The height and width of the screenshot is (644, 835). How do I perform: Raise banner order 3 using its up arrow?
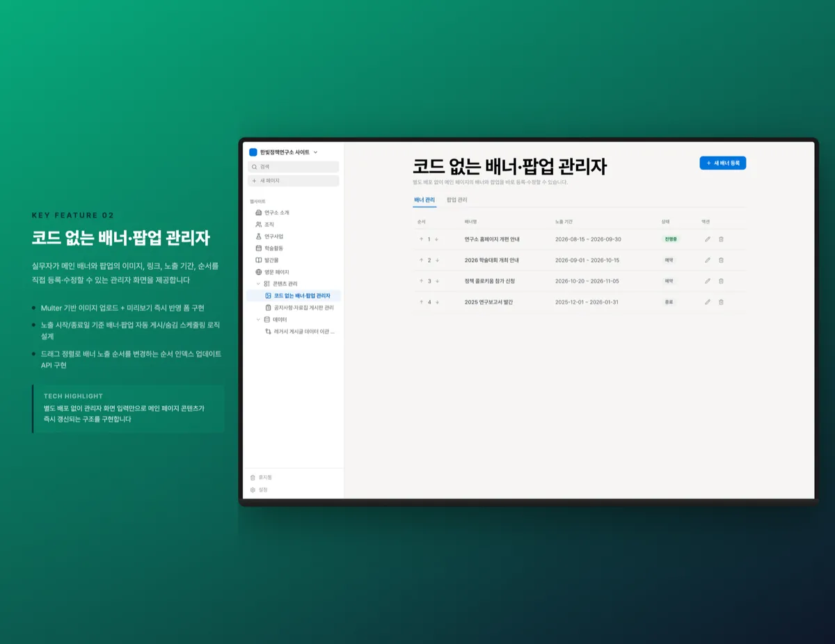[421, 281]
